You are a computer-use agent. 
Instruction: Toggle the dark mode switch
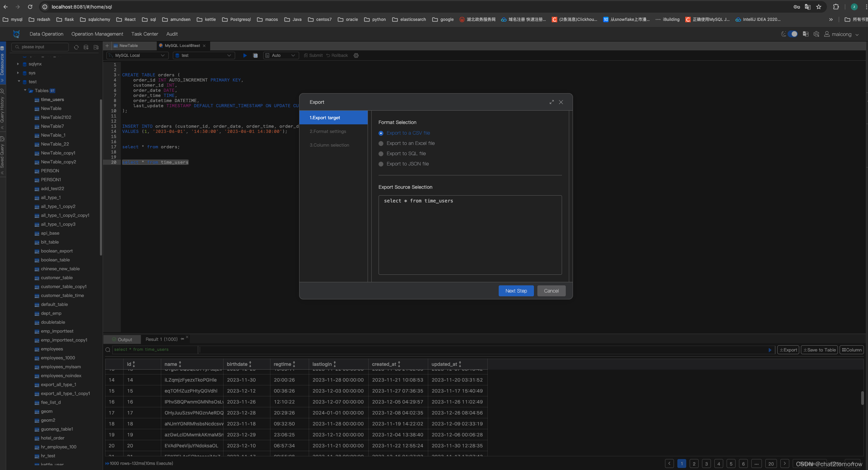(x=792, y=34)
